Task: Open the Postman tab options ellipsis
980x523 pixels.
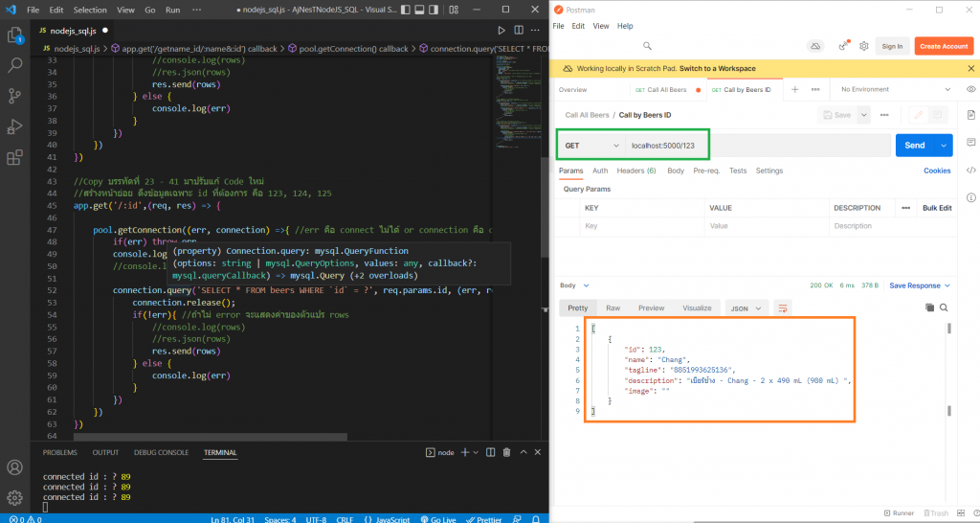Action: coord(815,89)
